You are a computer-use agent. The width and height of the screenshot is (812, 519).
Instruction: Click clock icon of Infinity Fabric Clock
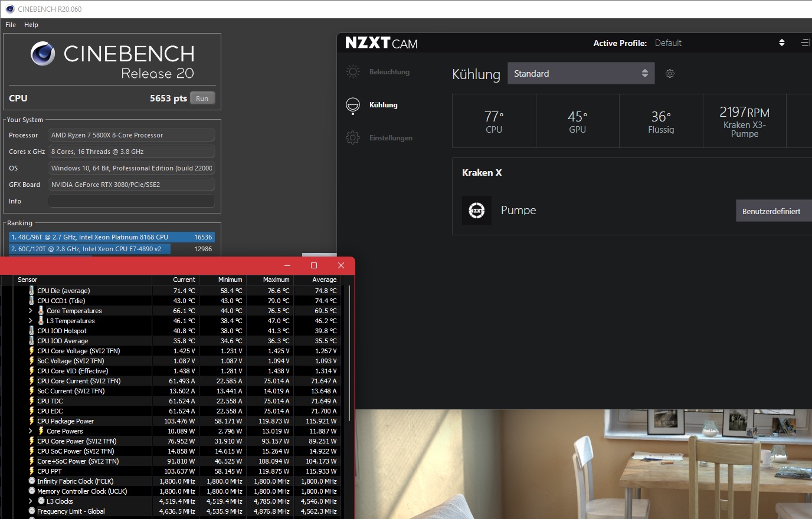(x=32, y=481)
